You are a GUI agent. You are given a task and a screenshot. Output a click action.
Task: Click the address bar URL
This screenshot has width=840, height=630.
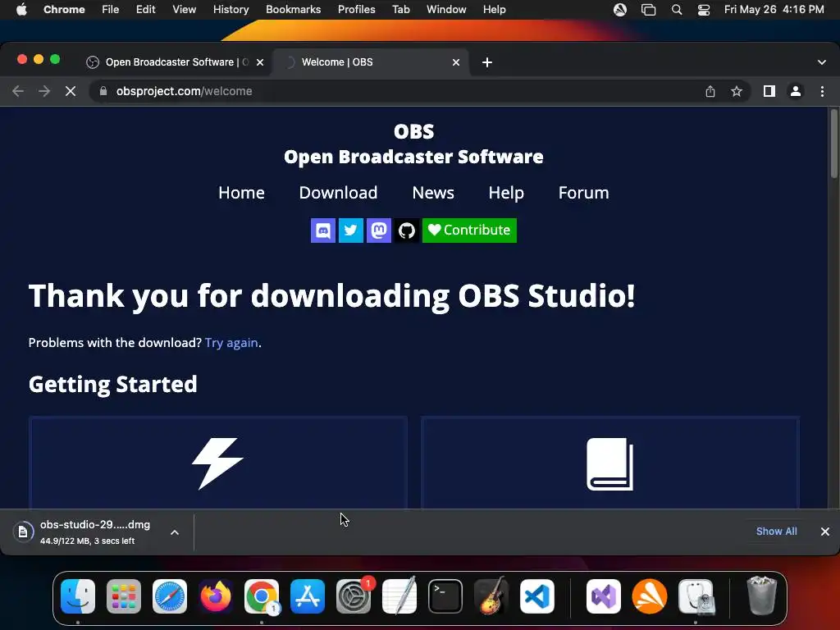pos(184,91)
